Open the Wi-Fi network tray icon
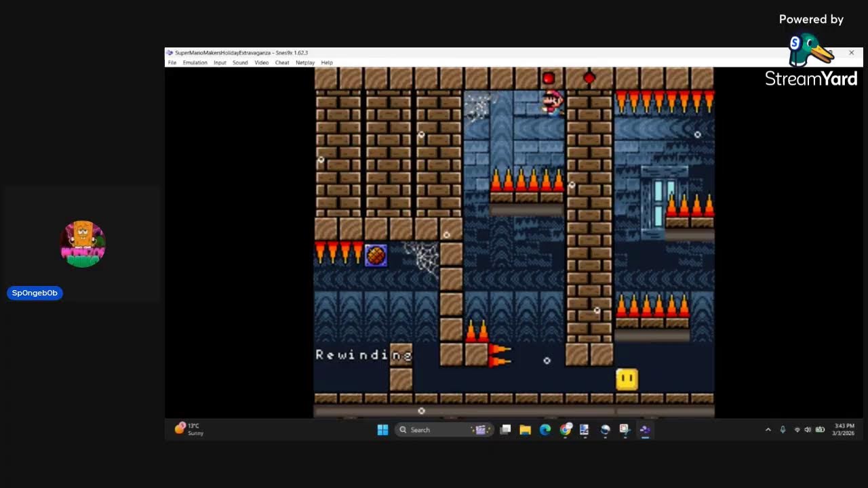 pyautogui.click(x=797, y=430)
